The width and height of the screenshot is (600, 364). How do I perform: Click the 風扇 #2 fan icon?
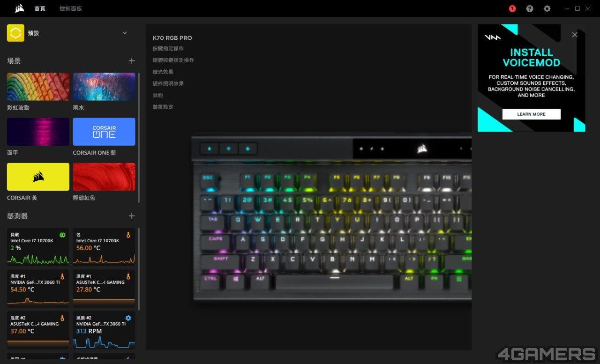(x=128, y=318)
